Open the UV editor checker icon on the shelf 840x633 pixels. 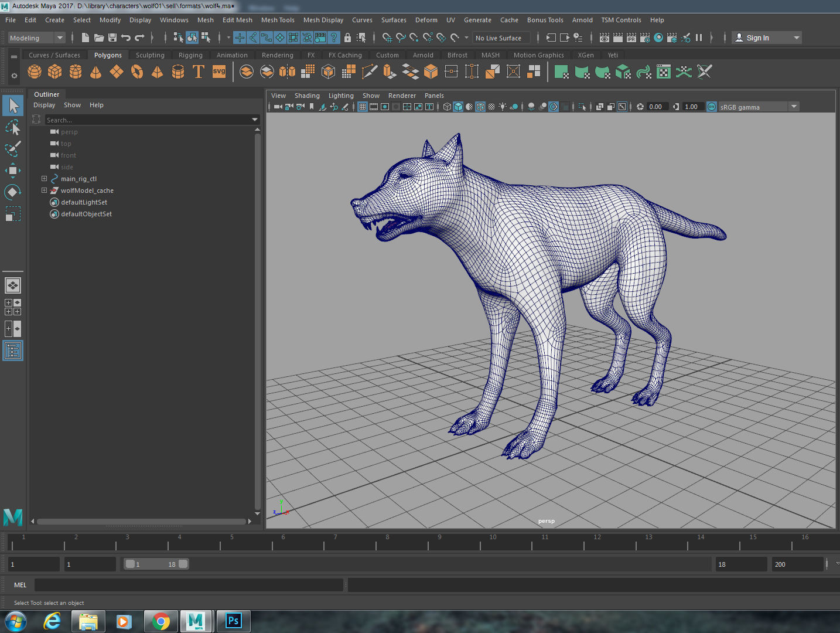[x=664, y=72]
